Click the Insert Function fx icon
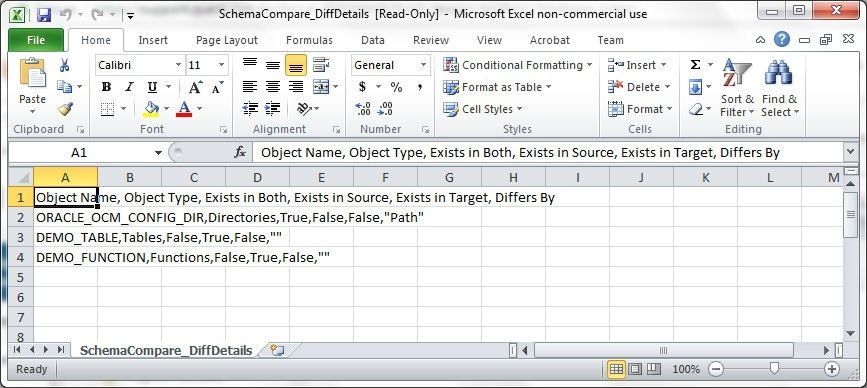The height and width of the screenshot is (388, 867). [x=240, y=153]
